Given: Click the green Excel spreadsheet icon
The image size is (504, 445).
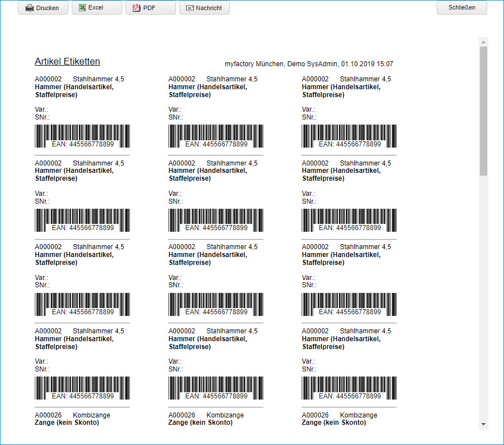Looking at the screenshot, I should [x=82, y=8].
